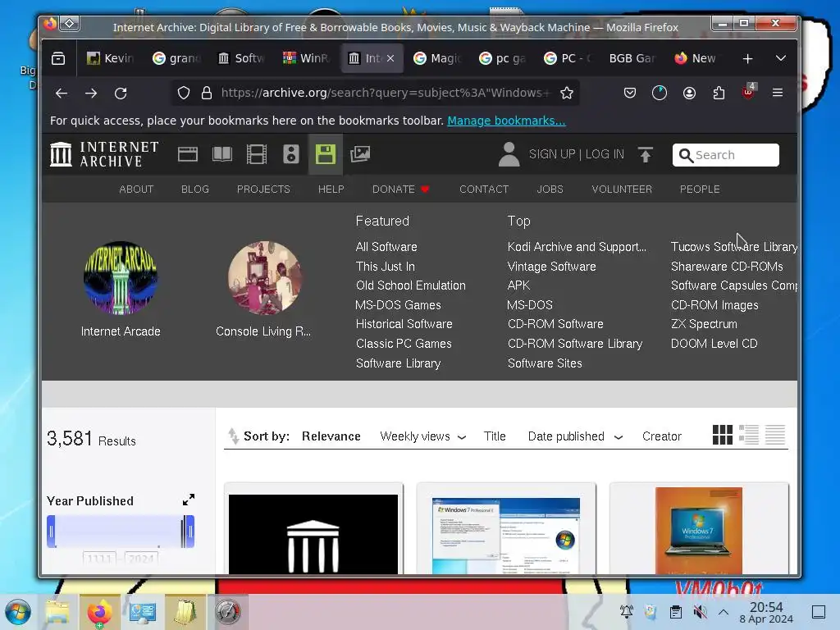Open Firefox View icon at tab strip left

(58, 58)
